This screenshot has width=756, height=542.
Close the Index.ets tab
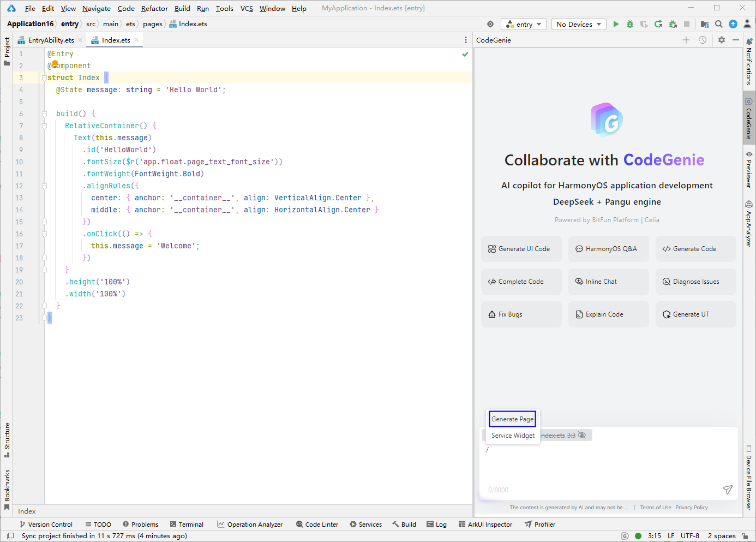[x=136, y=40]
